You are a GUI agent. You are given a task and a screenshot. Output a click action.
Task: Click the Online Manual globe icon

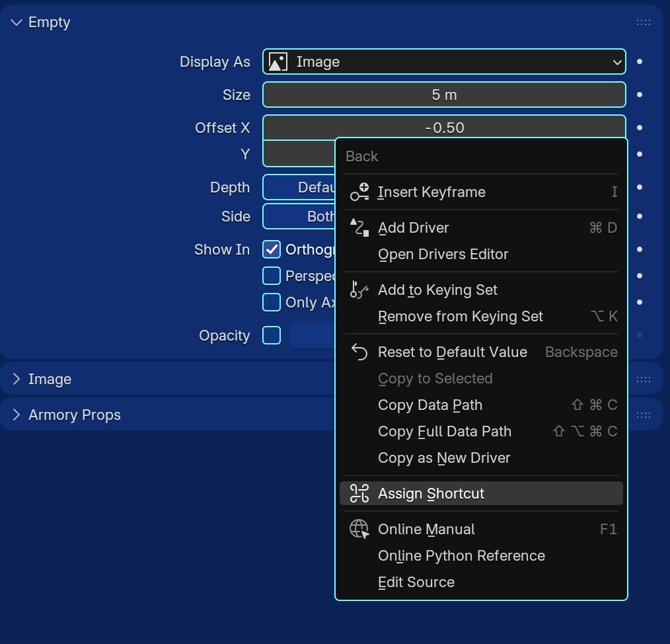pyautogui.click(x=359, y=529)
